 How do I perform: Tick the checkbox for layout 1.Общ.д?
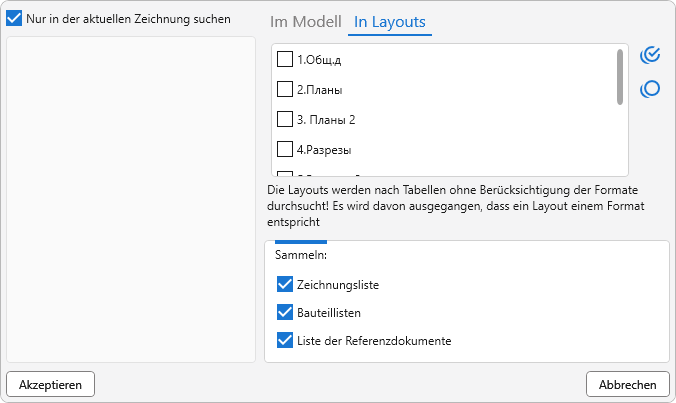[x=285, y=59]
